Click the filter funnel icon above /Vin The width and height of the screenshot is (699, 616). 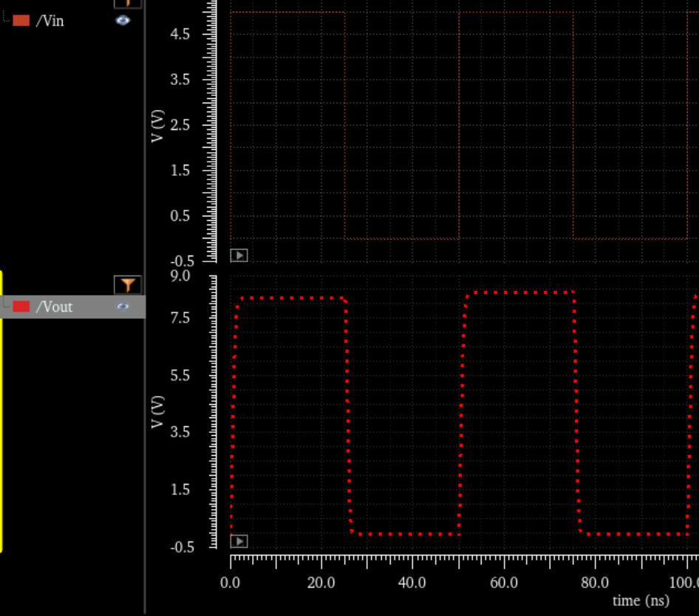click(x=127, y=4)
